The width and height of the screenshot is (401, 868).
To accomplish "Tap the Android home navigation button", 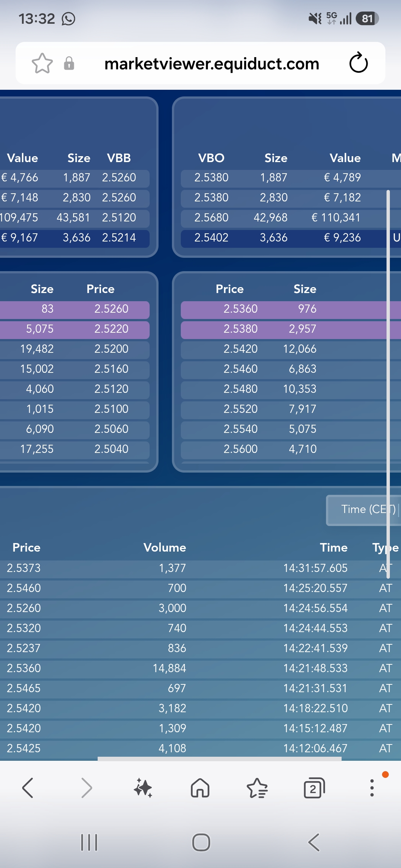I will tap(201, 842).
